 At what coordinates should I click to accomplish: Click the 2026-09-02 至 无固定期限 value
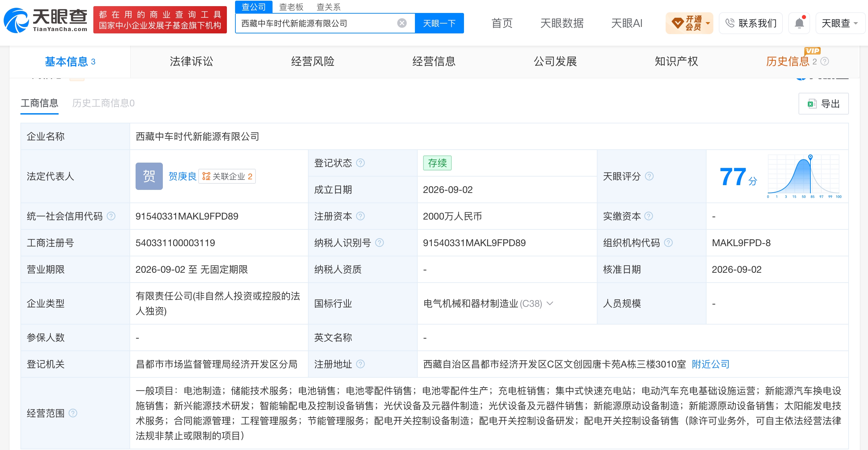pos(191,269)
